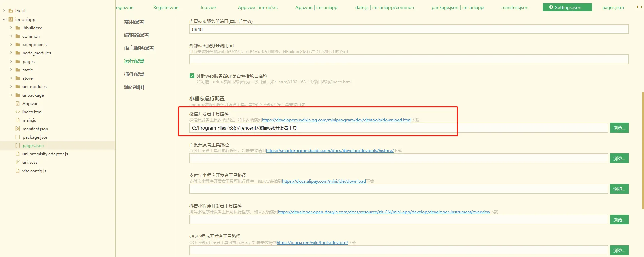This screenshot has height=257, width=644.
Task: Click the node_modules folder icon
Action: [x=18, y=53]
